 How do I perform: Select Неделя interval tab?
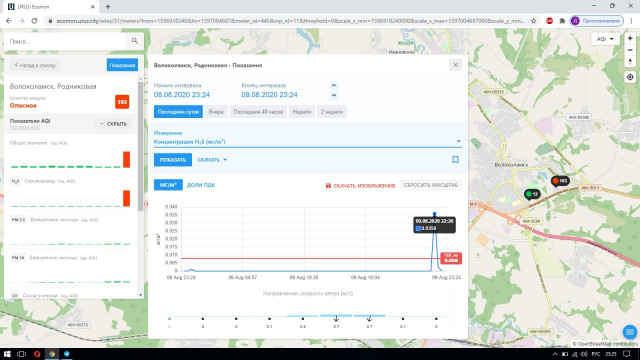pos(302,111)
